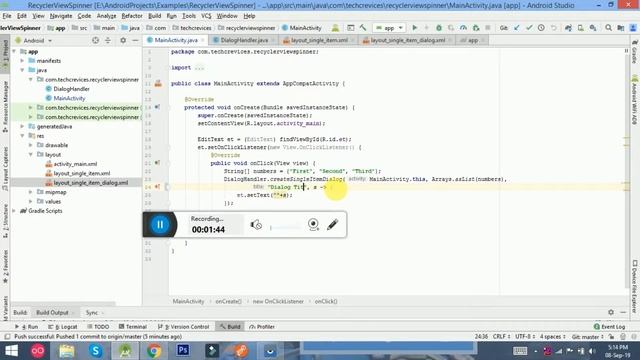Open TODO tool window
Screen dimensions: 640x360
click(x=98, y=327)
